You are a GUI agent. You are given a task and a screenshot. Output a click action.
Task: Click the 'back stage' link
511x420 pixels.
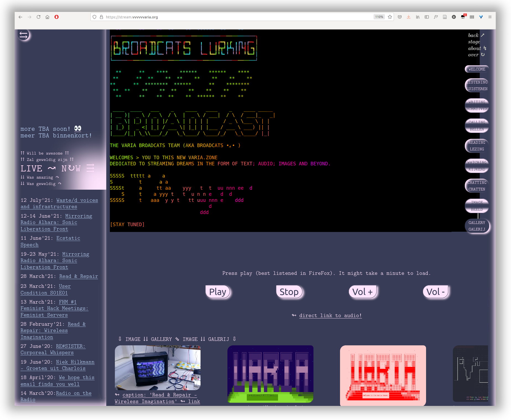coord(476,38)
